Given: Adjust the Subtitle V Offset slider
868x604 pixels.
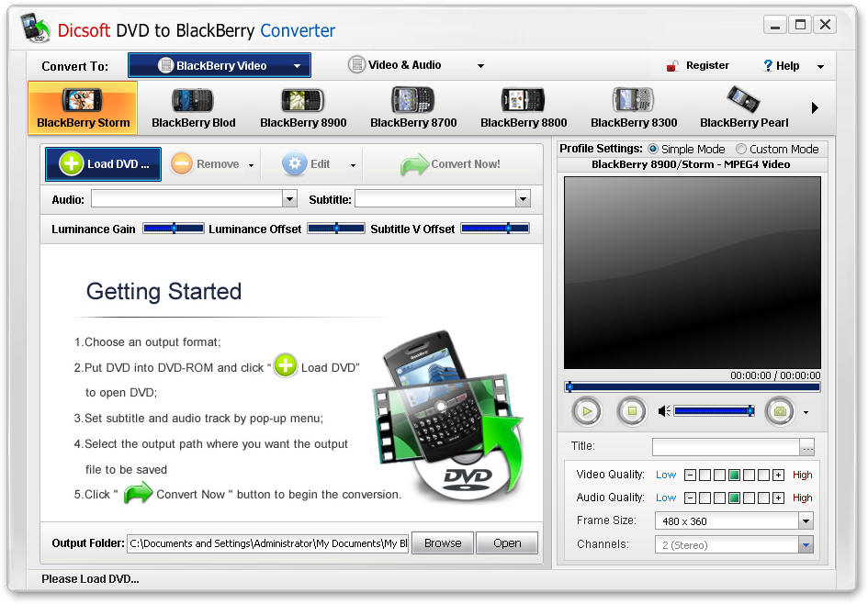Looking at the screenshot, I should (x=495, y=229).
